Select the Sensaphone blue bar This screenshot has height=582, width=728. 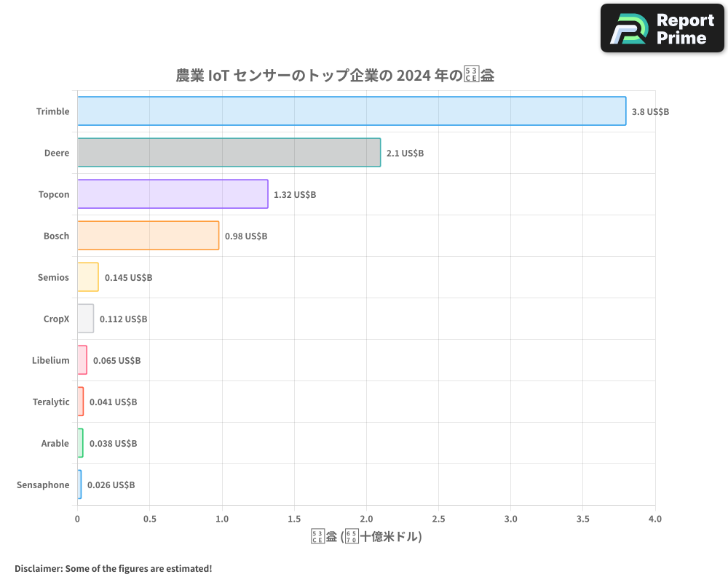(79, 485)
